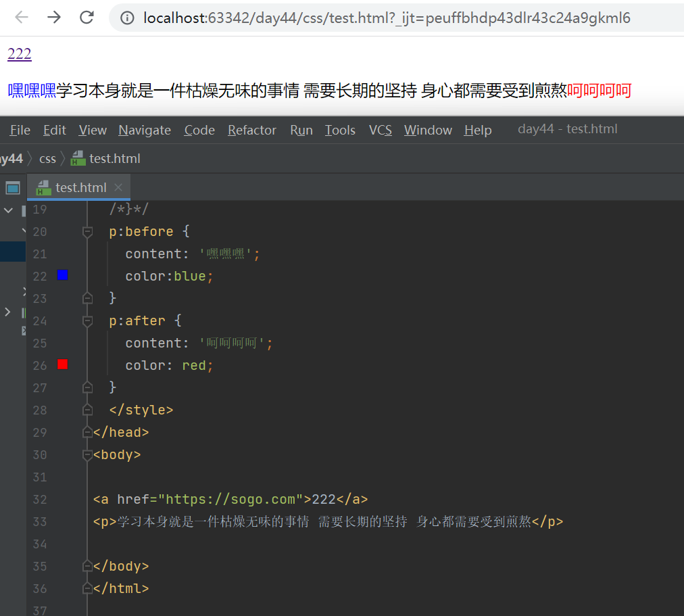Viewport: 684px width, 616px height.
Task: Select test.html in the breadcrumb bar
Action: pyautogui.click(x=115, y=158)
